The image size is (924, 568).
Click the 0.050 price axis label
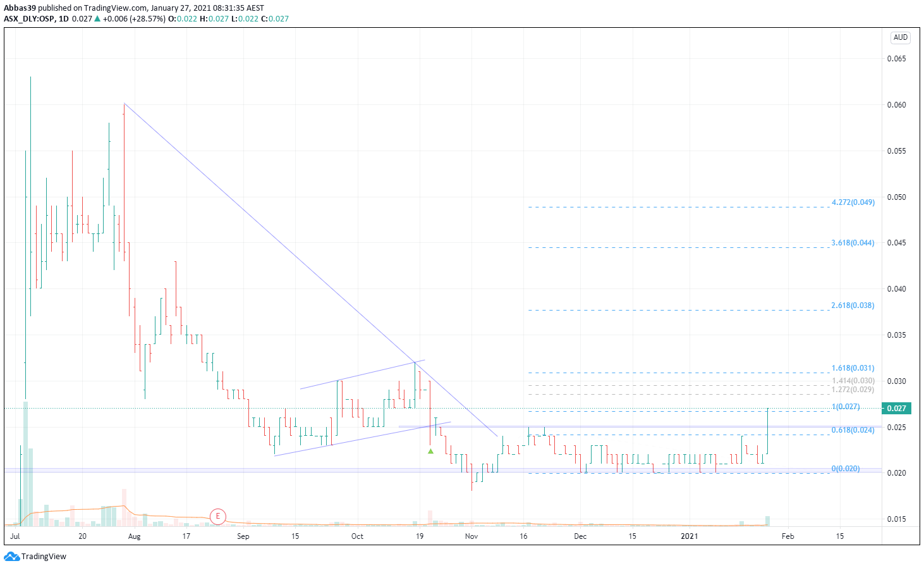(896, 197)
